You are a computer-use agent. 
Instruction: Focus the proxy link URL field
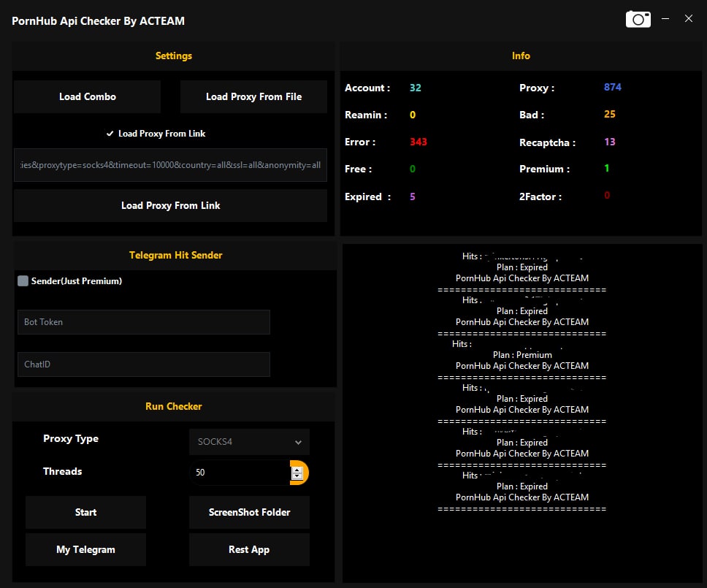[170, 165]
